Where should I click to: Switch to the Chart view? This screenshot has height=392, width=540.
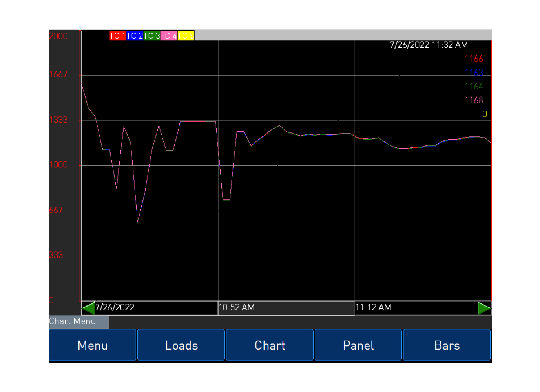tap(270, 345)
